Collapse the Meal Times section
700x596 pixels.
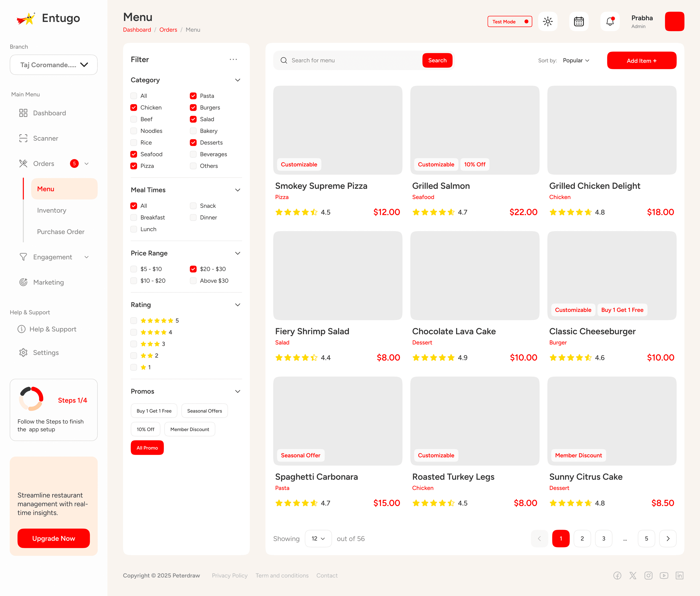pos(238,190)
